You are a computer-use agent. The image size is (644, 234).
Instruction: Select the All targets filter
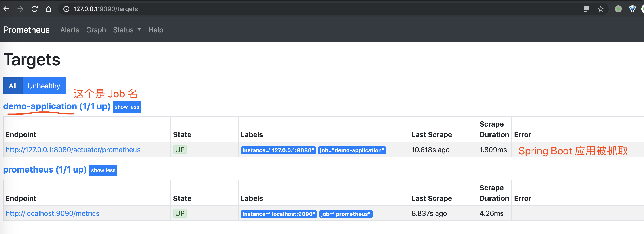(13, 86)
